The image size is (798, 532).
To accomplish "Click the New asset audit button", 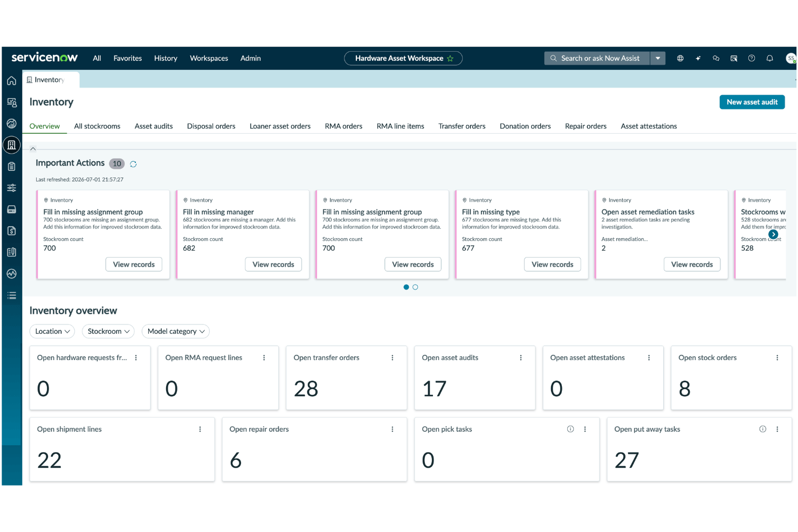I will click(x=752, y=102).
